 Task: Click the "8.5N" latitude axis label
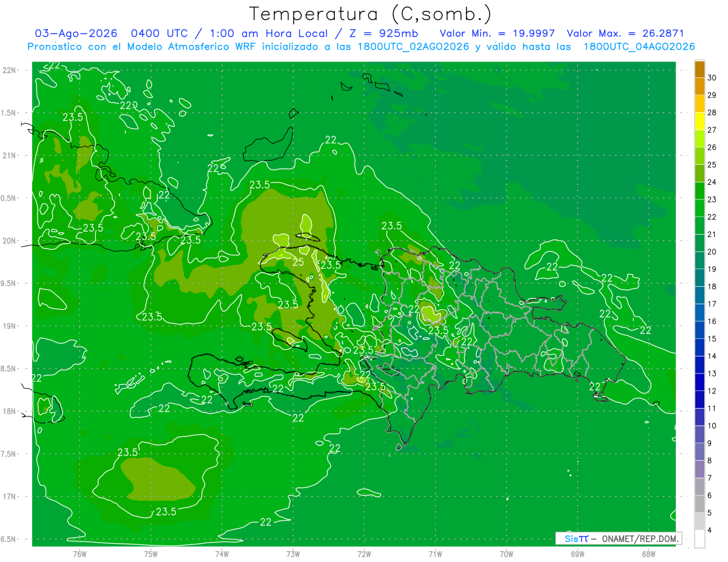click(9, 369)
